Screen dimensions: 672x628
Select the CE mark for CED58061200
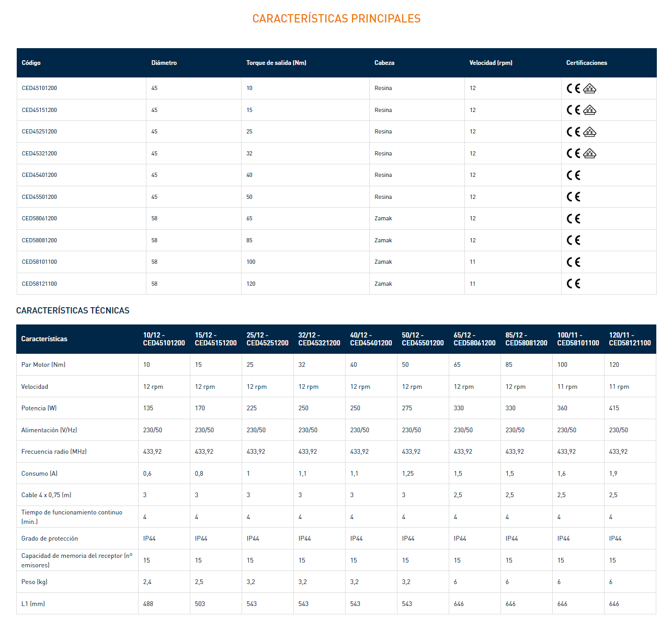pyautogui.click(x=573, y=219)
